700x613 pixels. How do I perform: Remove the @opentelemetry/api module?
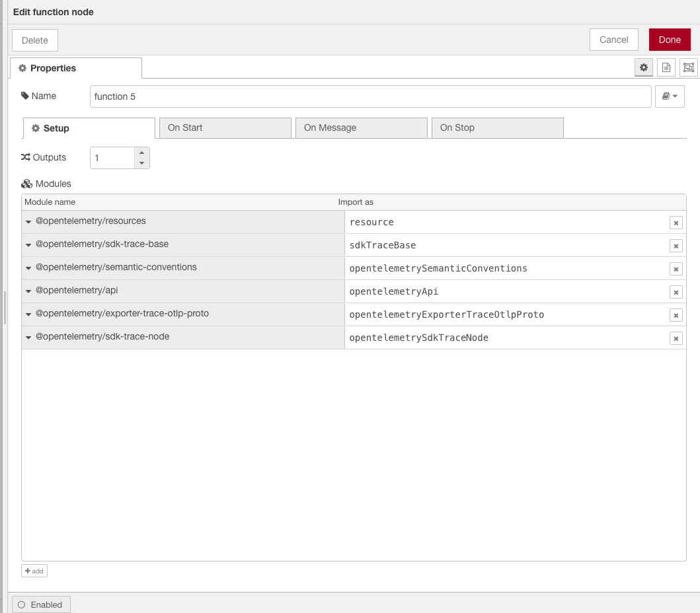tap(676, 291)
